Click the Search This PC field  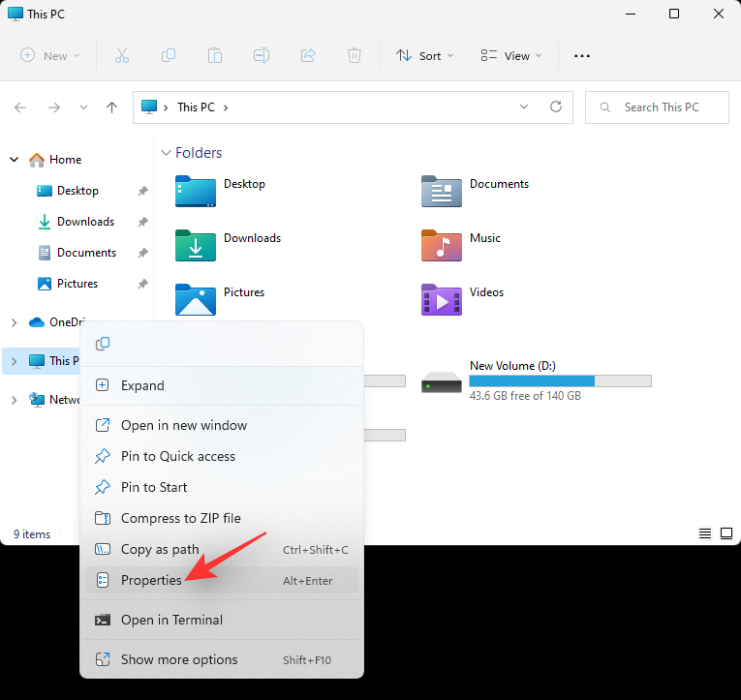(x=658, y=107)
